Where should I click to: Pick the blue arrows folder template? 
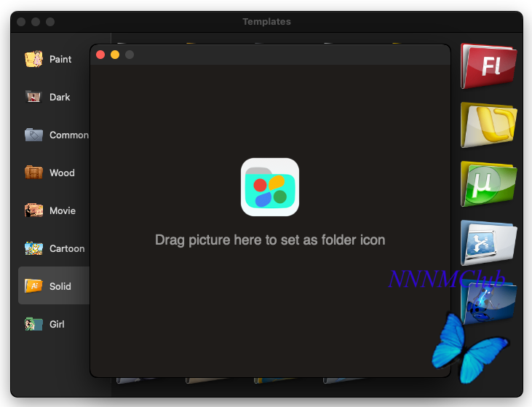tap(488, 242)
